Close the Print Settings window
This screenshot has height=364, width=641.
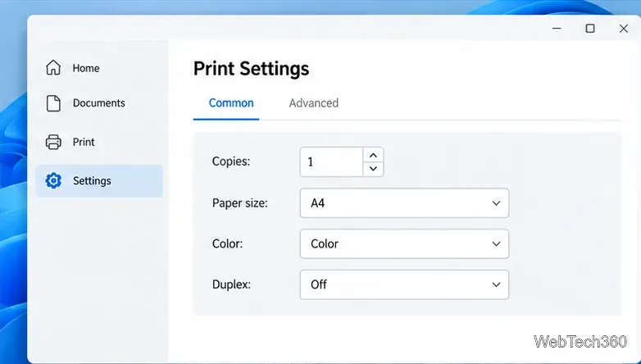pos(624,28)
